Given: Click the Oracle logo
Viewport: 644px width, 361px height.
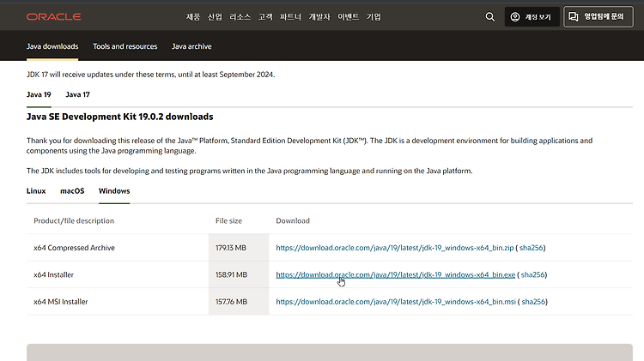Looking at the screenshot, I should [53, 17].
